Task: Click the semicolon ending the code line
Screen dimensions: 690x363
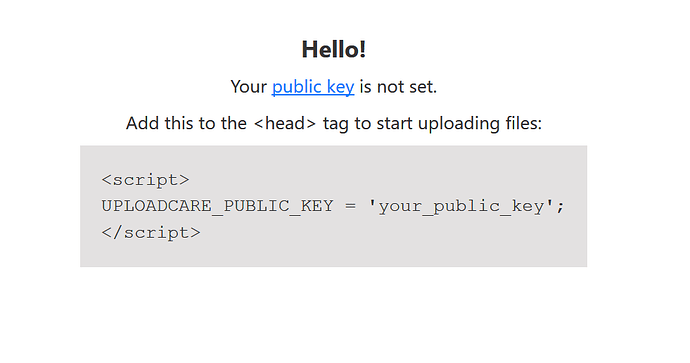Action: pyautogui.click(x=560, y=206)
